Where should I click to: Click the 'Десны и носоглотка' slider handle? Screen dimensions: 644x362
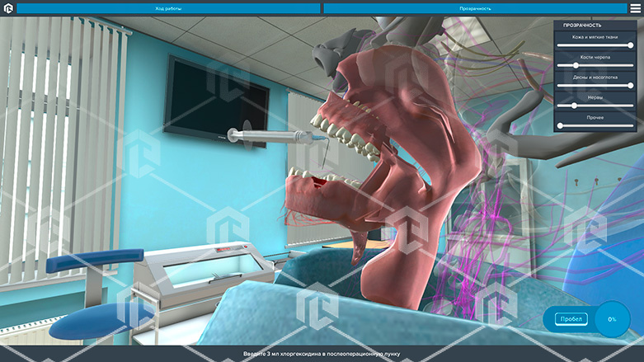click(630, 85)
